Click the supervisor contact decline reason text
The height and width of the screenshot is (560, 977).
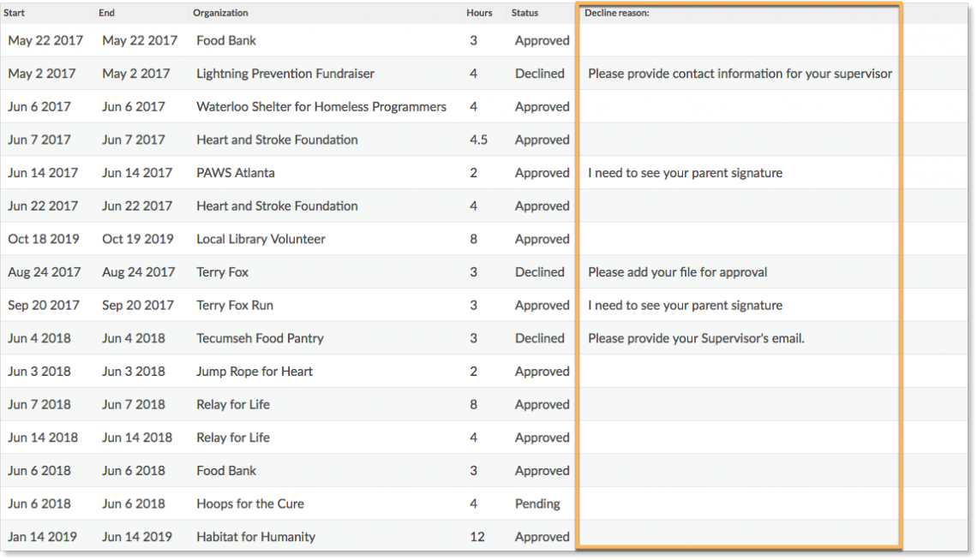click(x=740, y=74)
